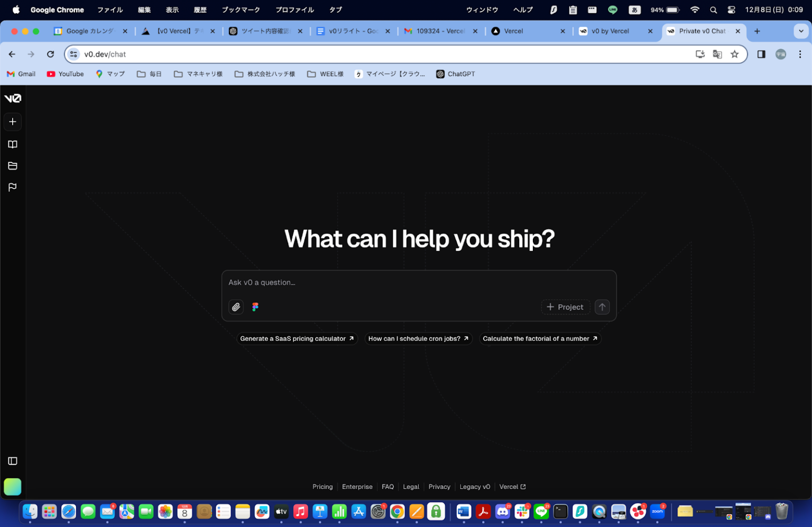Open Chrome's three-dot menu

(x=800, y=54)
